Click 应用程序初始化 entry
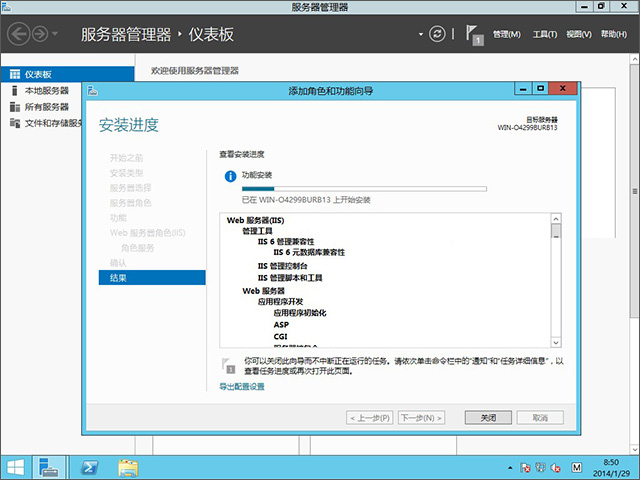640x480 pixels. pos(300,313)
